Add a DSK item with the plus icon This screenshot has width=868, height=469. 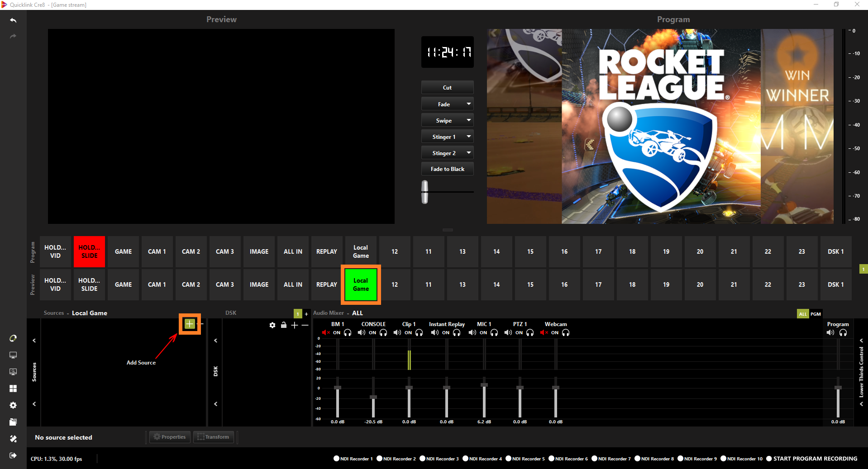pos(295,325)
